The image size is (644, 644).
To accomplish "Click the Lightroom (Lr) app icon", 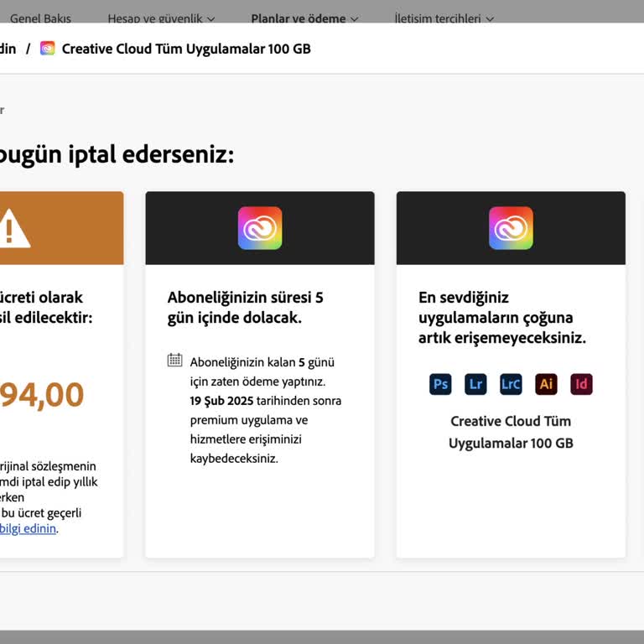I will coord(475,384).
